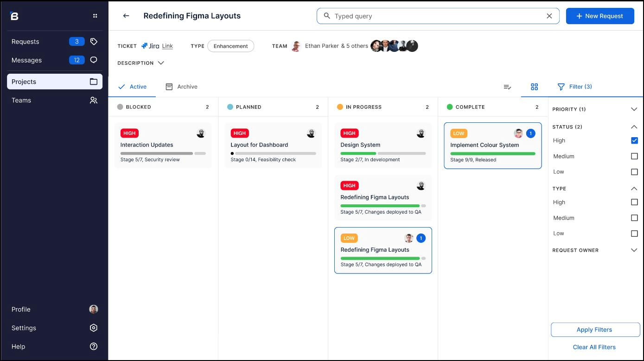Check the Medium checkbox under Status
This screenshot has height=361, width=644.
[634, 156]
